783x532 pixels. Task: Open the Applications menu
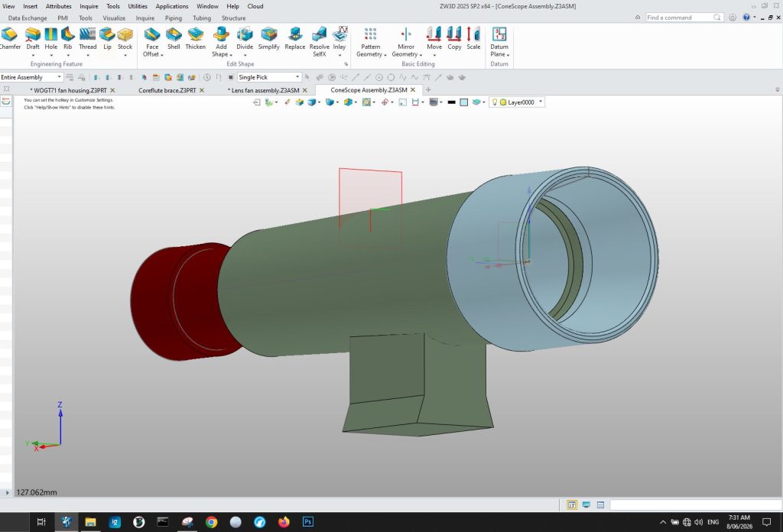[172, 6]
